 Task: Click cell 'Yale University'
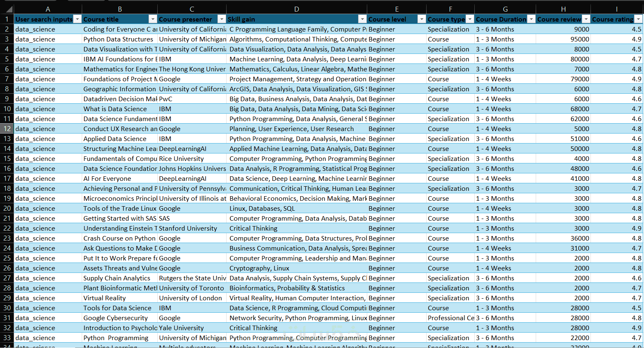[x=192, y=328]
